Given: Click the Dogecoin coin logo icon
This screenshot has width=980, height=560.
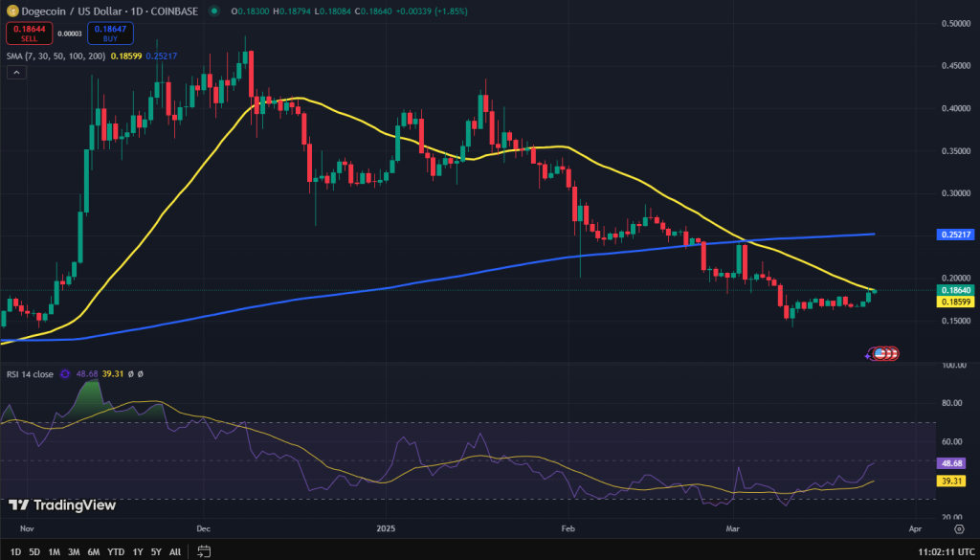Looking at the screenshot, I should tap(11, 11).
